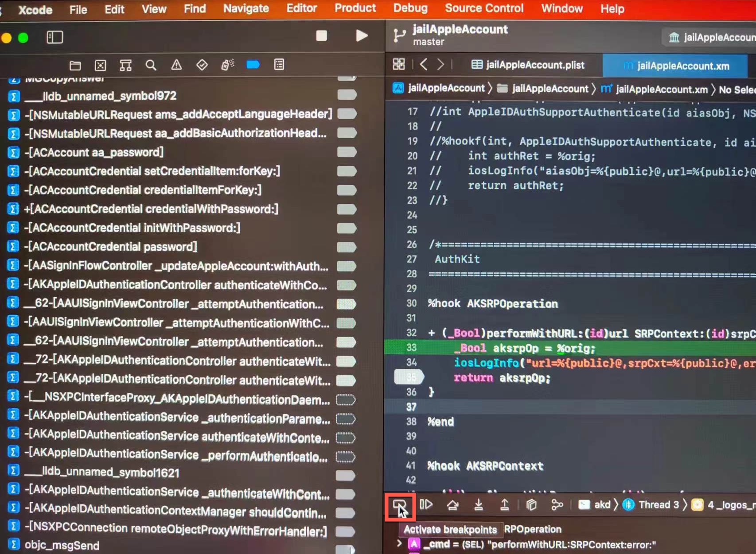Open the Debug navigator icon
756x554 pixels.
pyautogui.click(x=228, y=65)
